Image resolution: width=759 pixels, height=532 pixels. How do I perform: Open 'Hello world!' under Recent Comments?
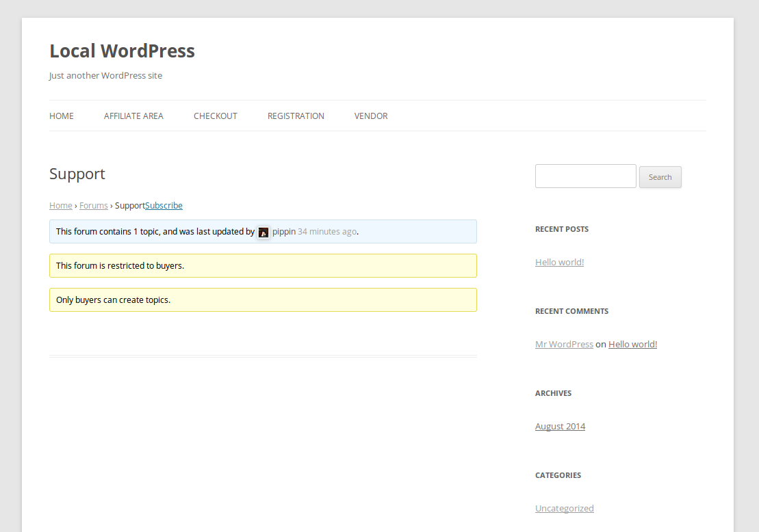coord(632,345)
